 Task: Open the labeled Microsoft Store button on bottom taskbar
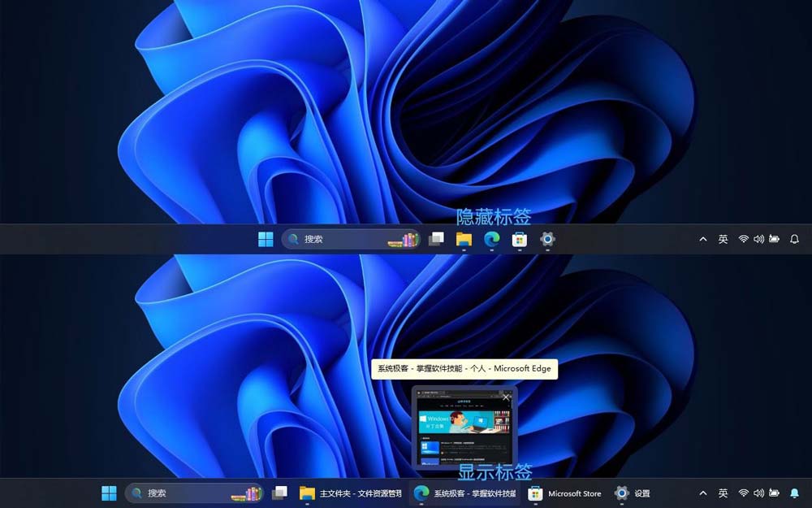[x=567, y=493]
